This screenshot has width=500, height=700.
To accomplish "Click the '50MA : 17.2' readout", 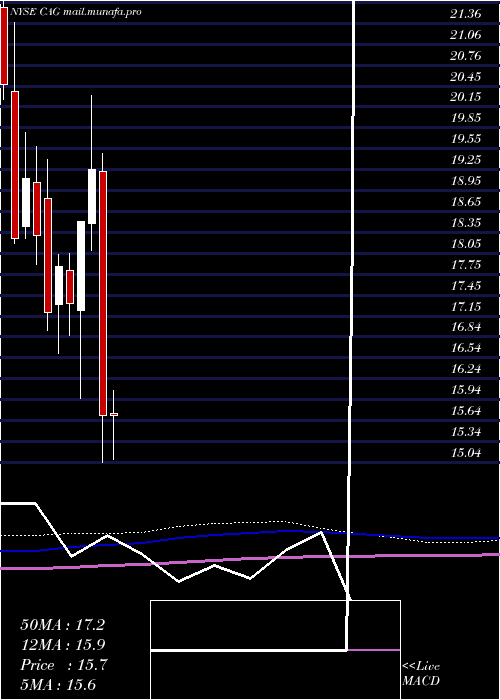I will (x=62, y=625).
